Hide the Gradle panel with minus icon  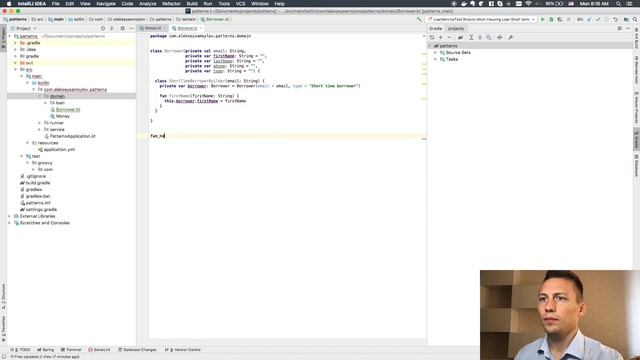[628, 29]
